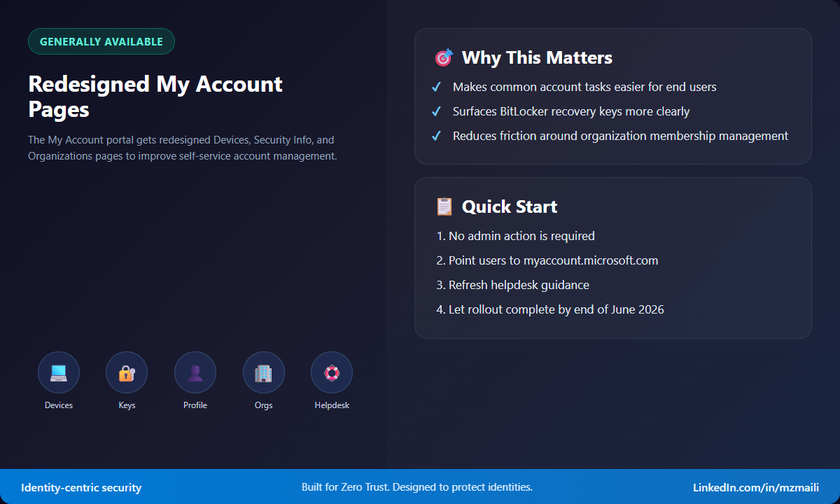Open the LinkedIn.com/in/mzmaili link
This screenshot has width=840, height=504.
coord(755,487)
